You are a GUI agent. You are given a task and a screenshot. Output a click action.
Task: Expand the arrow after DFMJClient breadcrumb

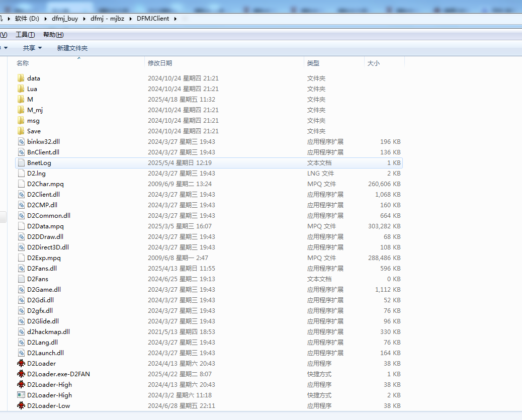(175, 19)
